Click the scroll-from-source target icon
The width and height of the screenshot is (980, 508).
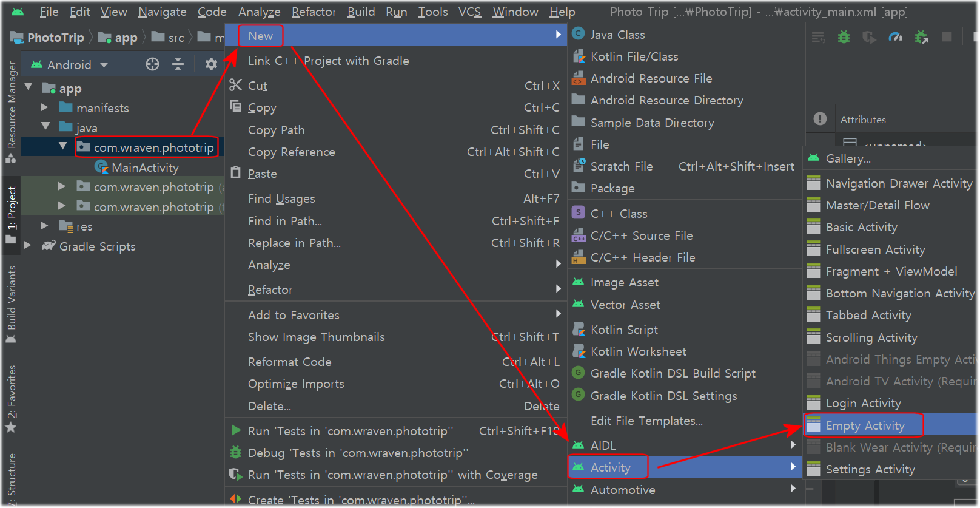(152, 64)
